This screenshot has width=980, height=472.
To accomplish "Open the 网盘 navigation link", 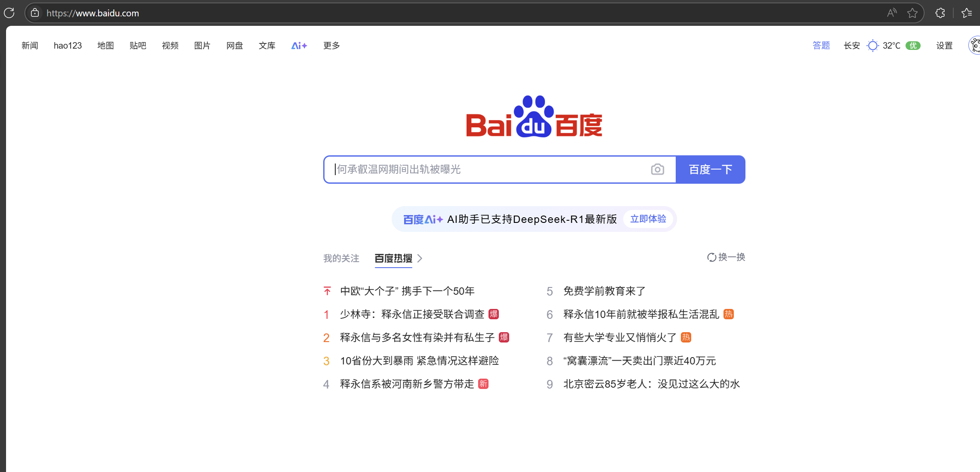I will (235, 46).
